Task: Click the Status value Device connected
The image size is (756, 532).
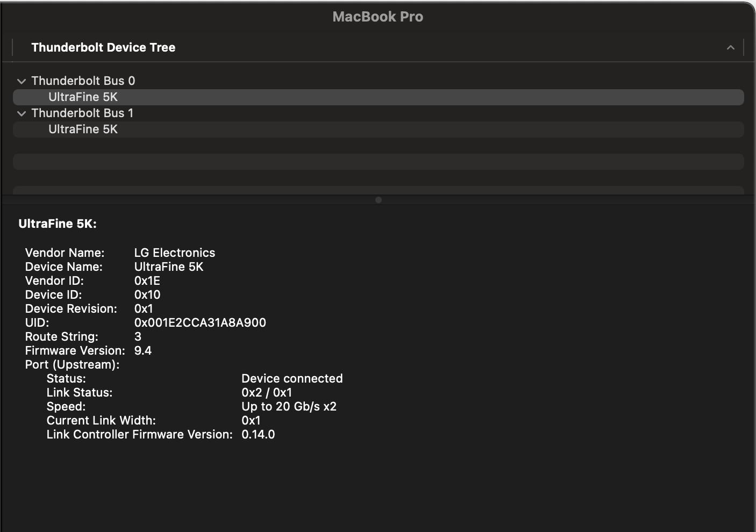Action: click(x=292, y=378)
